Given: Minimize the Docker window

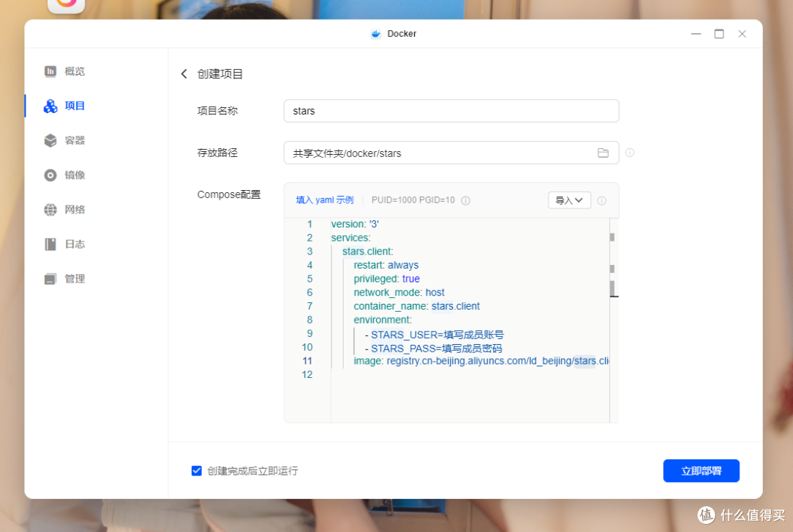Looking at the screenshot, I should pyautogui.click(x=696, y=34).
